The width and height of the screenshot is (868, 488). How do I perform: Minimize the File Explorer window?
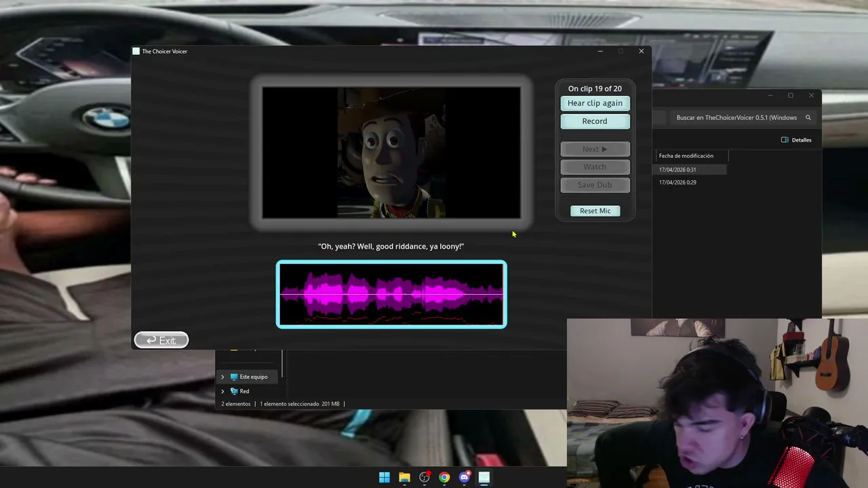tap(770, 96)
